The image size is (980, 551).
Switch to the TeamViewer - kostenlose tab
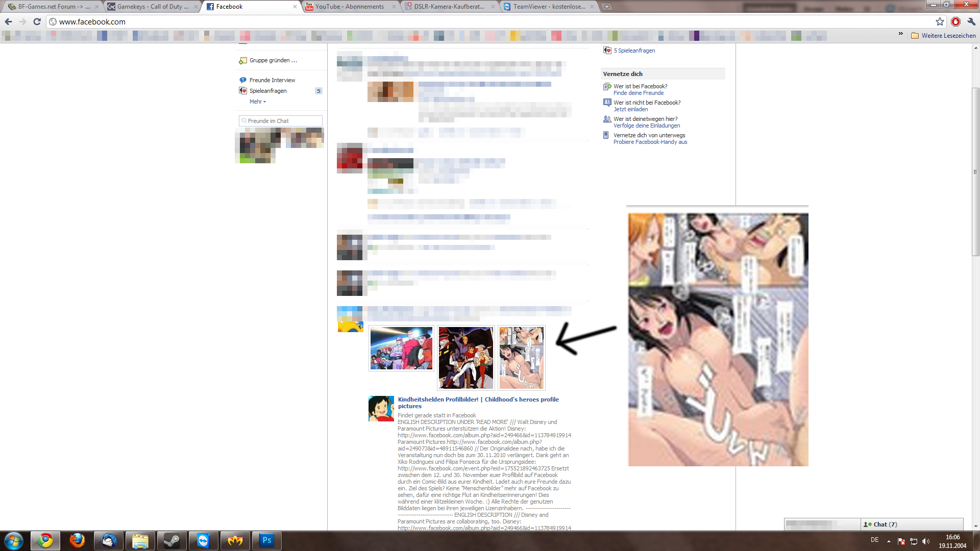pyautogui.click(x=548, y=7)
